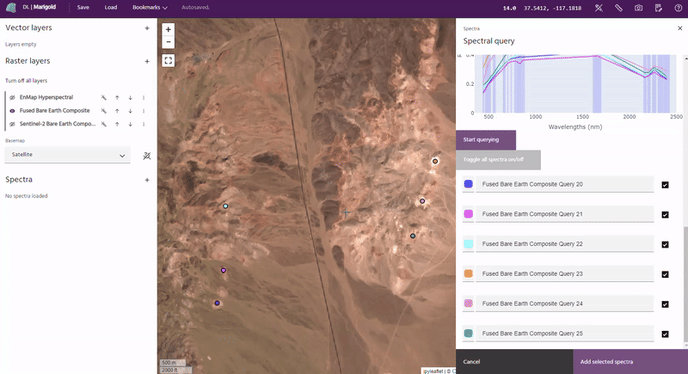Click the map zoom out button
The width and height of the screenshot is (688, 374).
168,42
